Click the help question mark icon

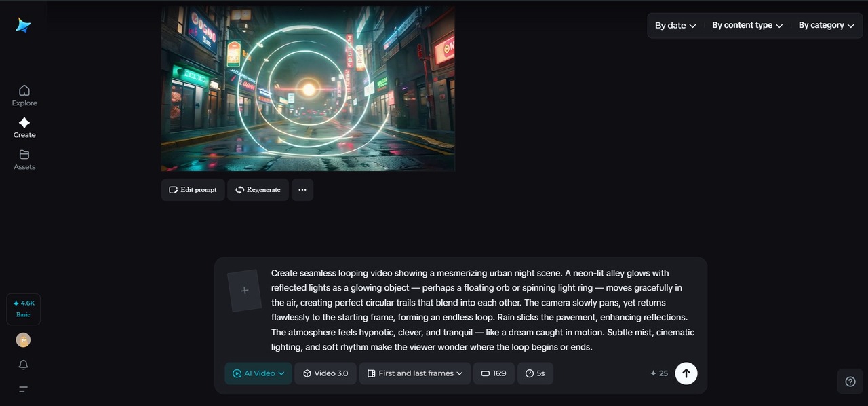click(x=850, y=381)
